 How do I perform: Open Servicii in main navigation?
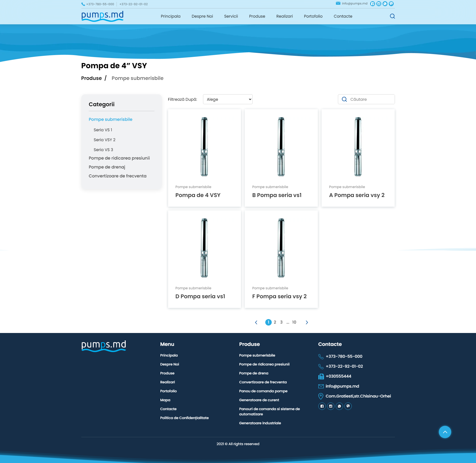point(231,16)
